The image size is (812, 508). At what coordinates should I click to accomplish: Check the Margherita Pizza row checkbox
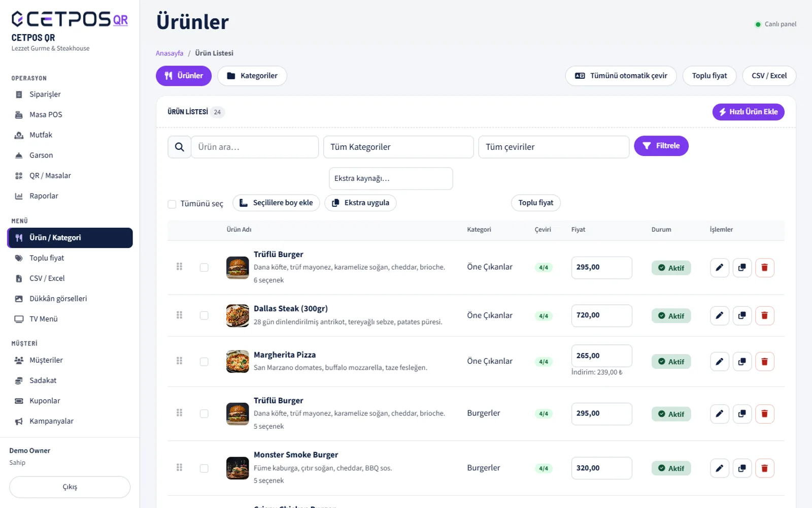coord(204,362)
